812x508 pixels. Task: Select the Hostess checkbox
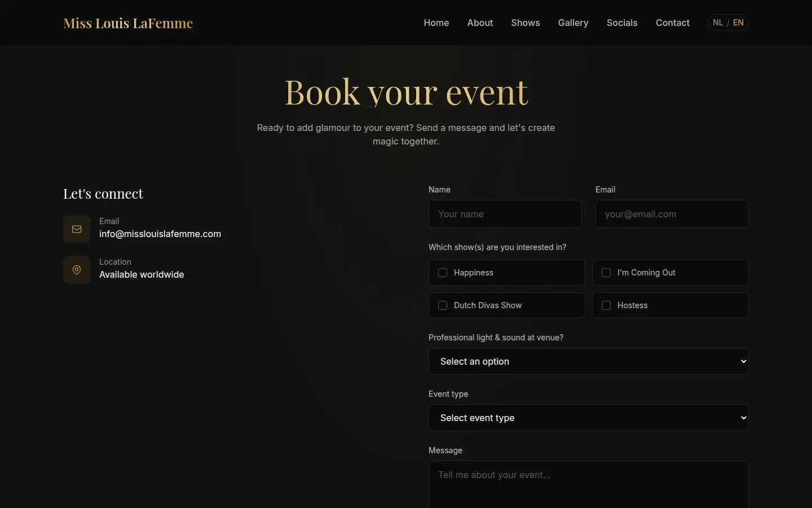pyautogui.click(x=606, y=305)
